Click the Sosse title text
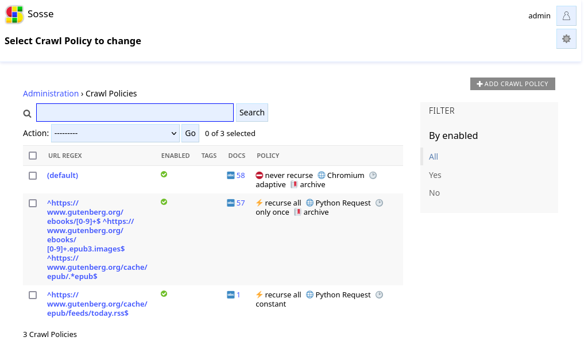 pos(41,14)
